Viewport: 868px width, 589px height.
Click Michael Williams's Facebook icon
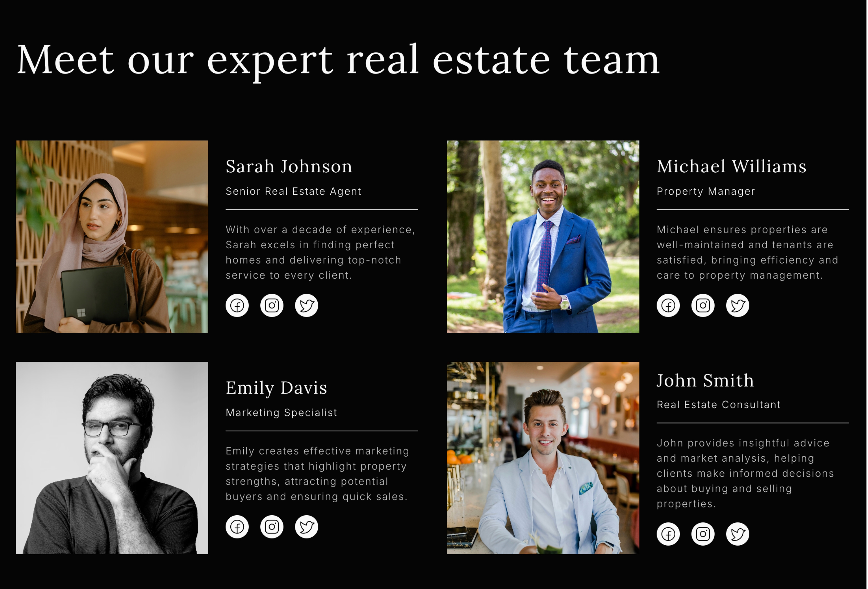pyautogui.click(x=669, y=305)
